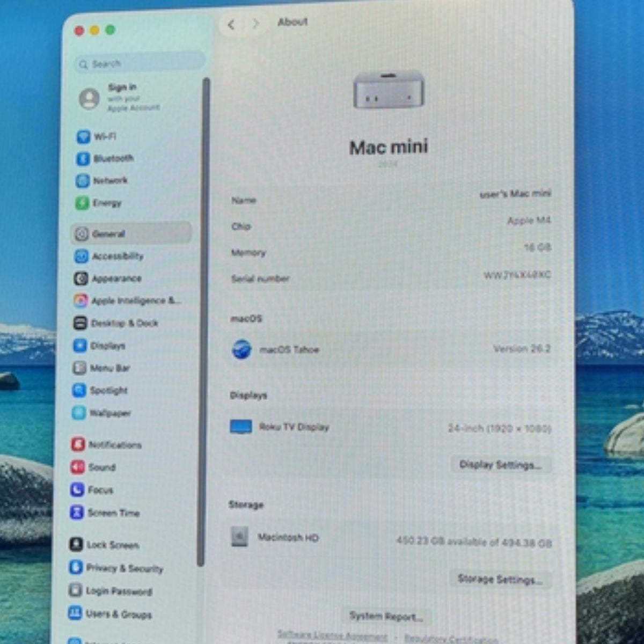The width and height of the screenshot is (644, 644).
Task: Open Users & Groups icon
Action: (x=75, y=613)
